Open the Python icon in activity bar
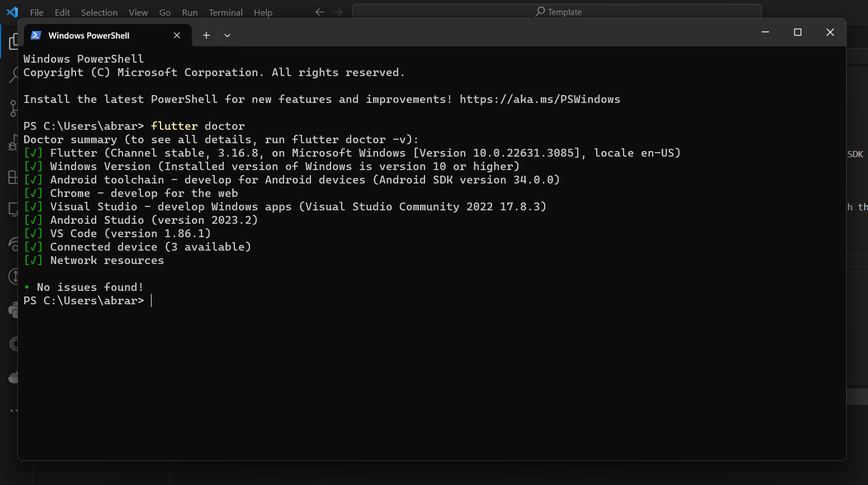 12,310
